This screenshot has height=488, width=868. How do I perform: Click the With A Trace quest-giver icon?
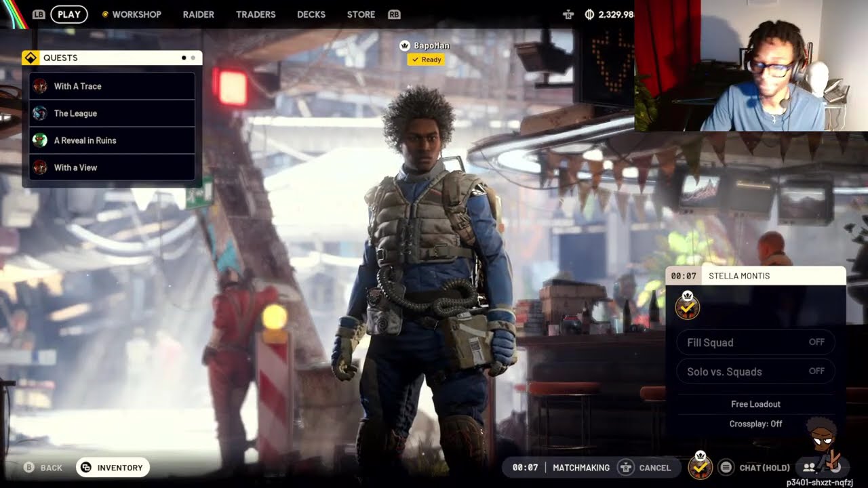[x=40, y=86]
